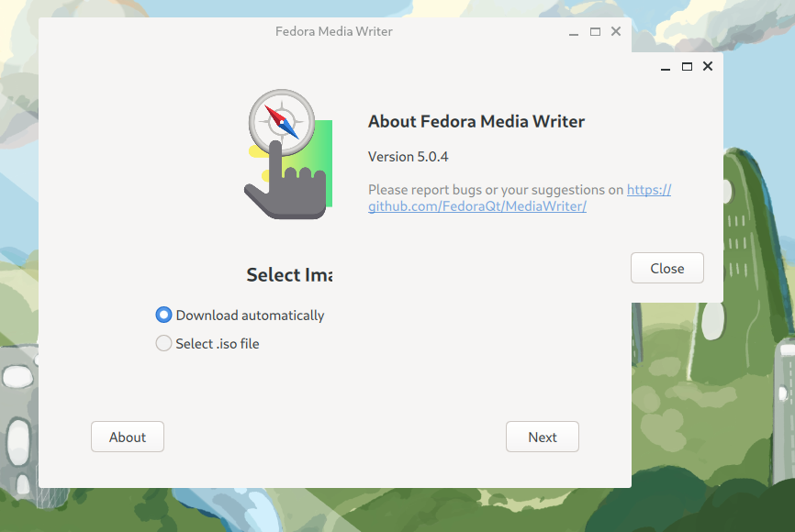Image resolution: width=795 pixels, height=532 pixels.
Task: Close the About dialog via its X icon
Action: 708,66
